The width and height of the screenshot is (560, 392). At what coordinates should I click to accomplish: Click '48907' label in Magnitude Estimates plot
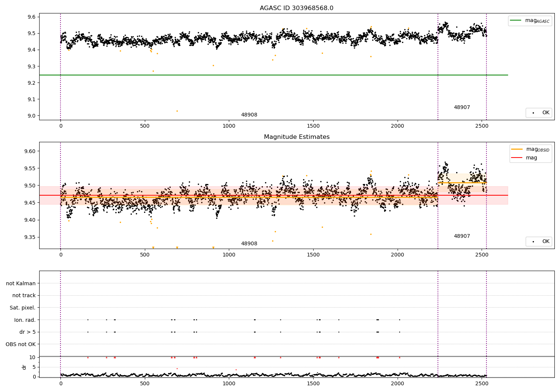pos(462,236)
